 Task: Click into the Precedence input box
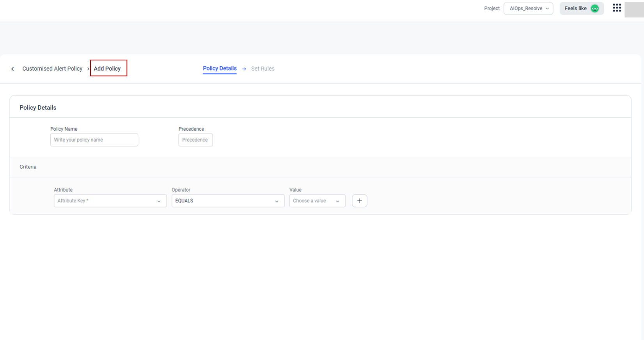coord(195,140)
